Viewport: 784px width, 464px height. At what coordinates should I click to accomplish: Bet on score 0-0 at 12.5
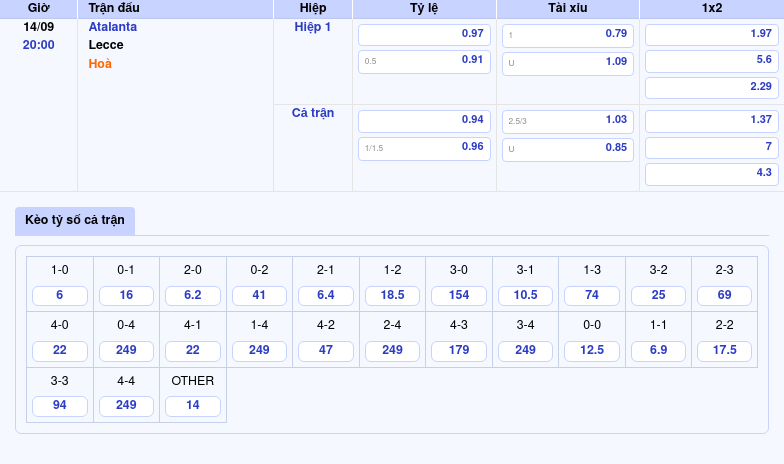click(x=592, y=350)
